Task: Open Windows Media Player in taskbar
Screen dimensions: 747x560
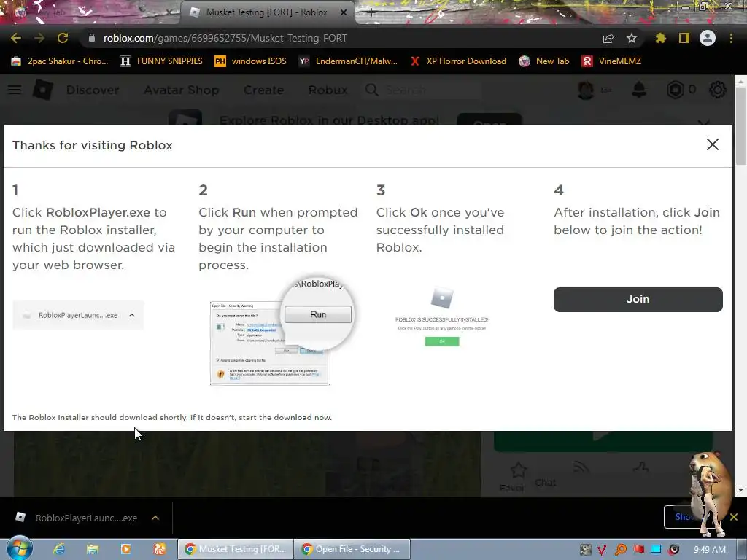Action: [x=125, y=549]
